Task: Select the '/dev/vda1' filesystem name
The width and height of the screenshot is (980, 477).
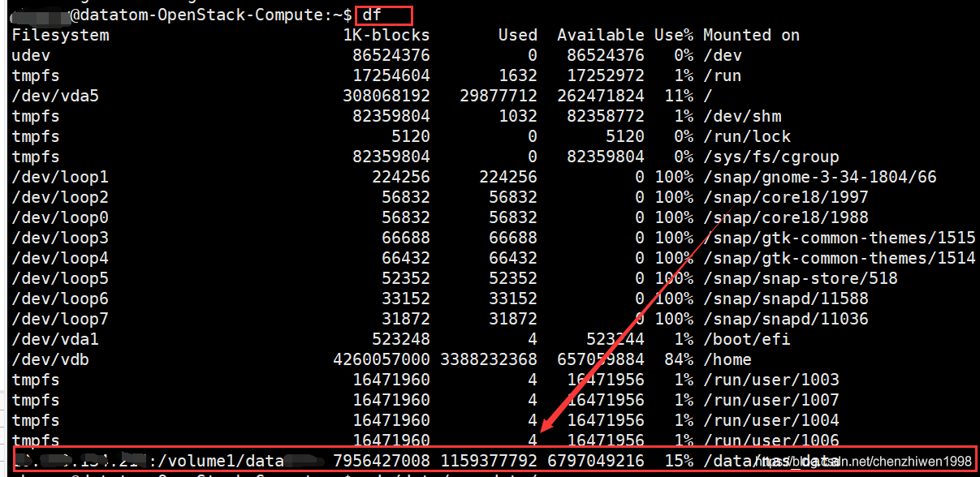Action: click(x=56, y=339)
